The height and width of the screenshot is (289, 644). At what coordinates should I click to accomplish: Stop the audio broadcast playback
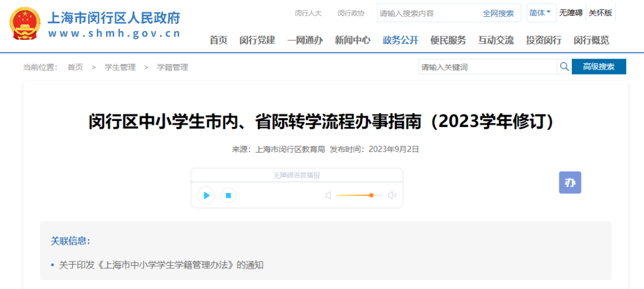click(x=228, y=195)
